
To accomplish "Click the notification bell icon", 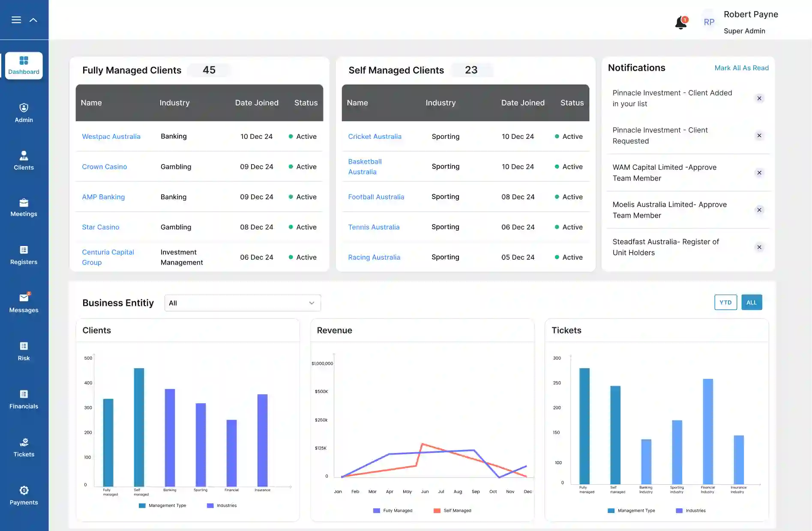I will 680,23.
